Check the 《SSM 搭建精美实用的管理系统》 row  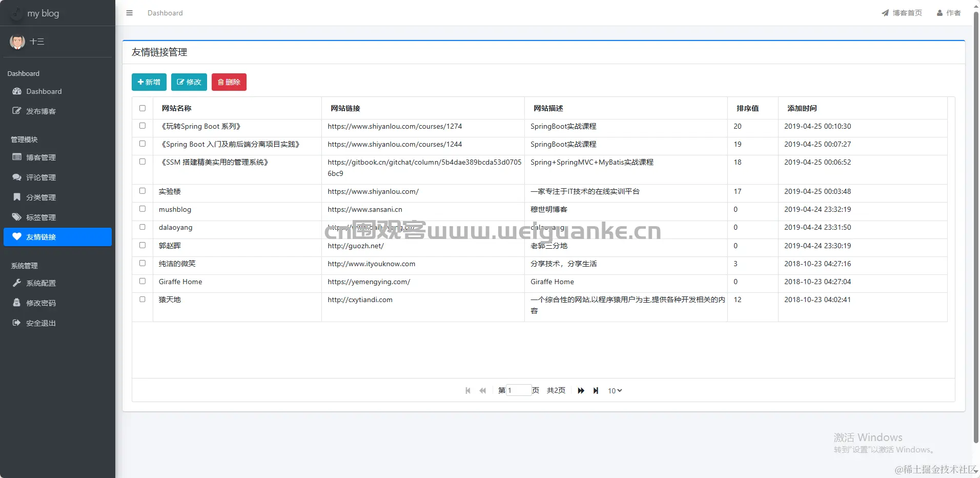click(x=142, y=162)
